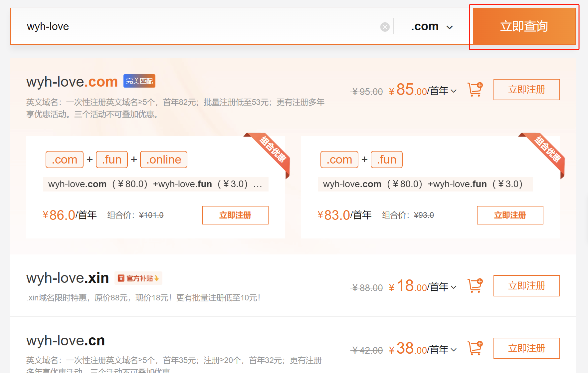Expand the ¥18.00 首年 price options
Image resolution: width=588 pixels, height=373 pixels.
coord(453,287)
